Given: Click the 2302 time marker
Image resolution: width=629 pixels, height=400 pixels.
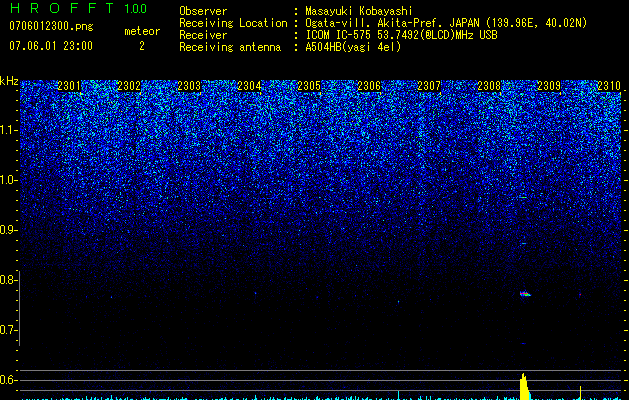Looking at the screenshot, I should pyautogui.click(x=129, y=86).
